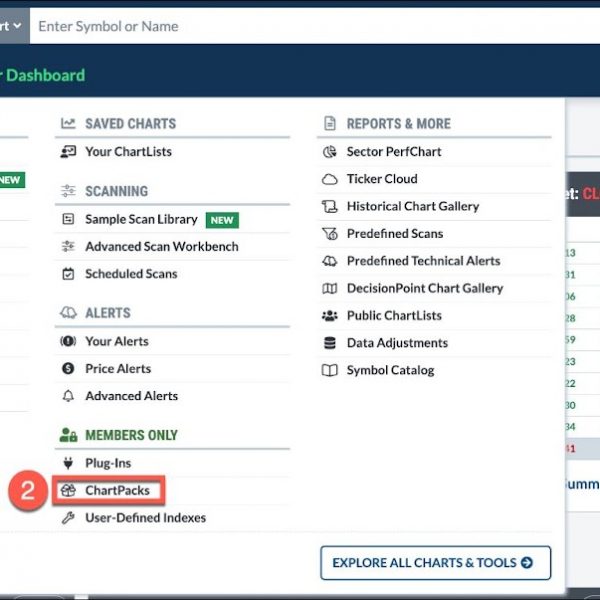Click the Public ChartLists people icon
Image resolution: width=600 pixels, height=600 pixels.
[x=329, y=316]
